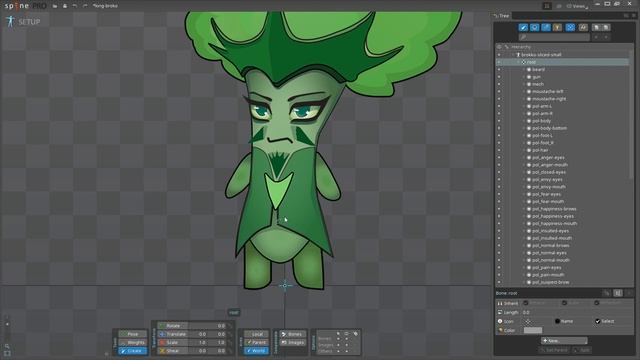The image size is (640, 360).
Task: Select the Create tool
Action: tap(133, 351)
